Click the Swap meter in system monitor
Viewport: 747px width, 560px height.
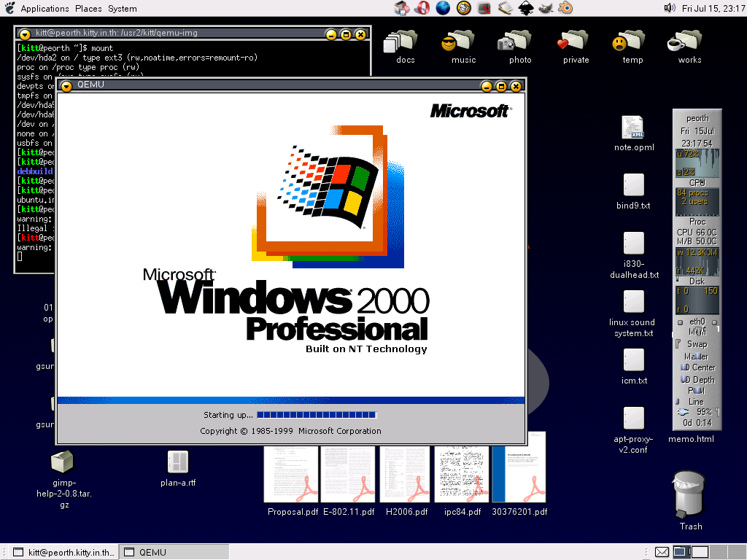(x=697, y=344)
